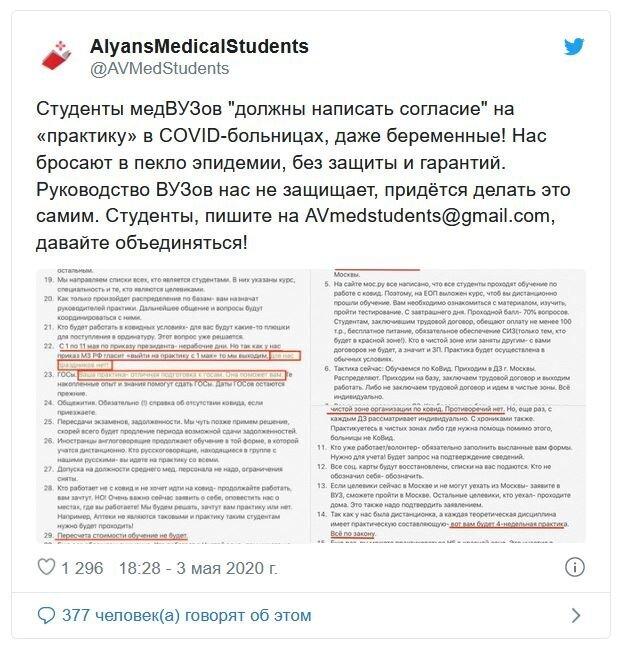Open the AlyansMedicalStudents profile avatar
Screen dimensions: 623x647
pos(56,55)
